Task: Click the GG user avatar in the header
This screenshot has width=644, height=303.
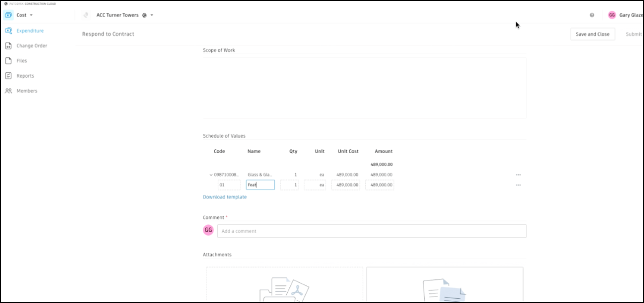Action: (612, 15)
